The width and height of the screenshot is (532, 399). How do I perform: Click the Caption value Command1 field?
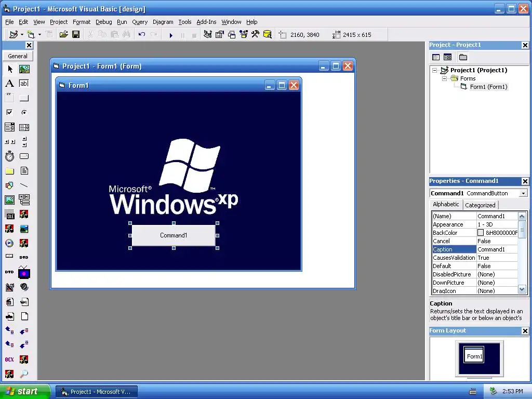tap(497, 249)
